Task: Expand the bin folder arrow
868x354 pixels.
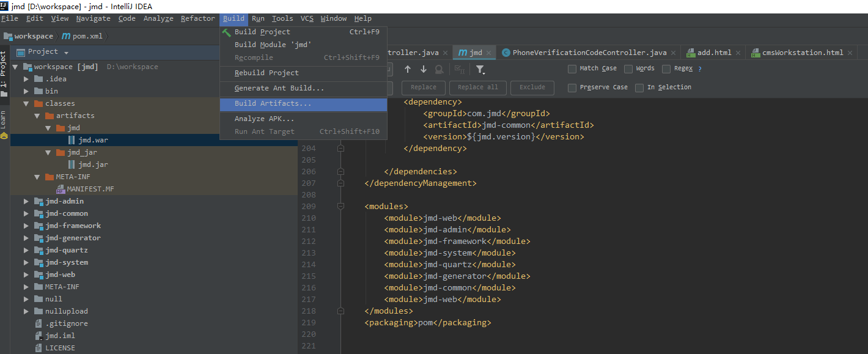Action: point(26,91)
